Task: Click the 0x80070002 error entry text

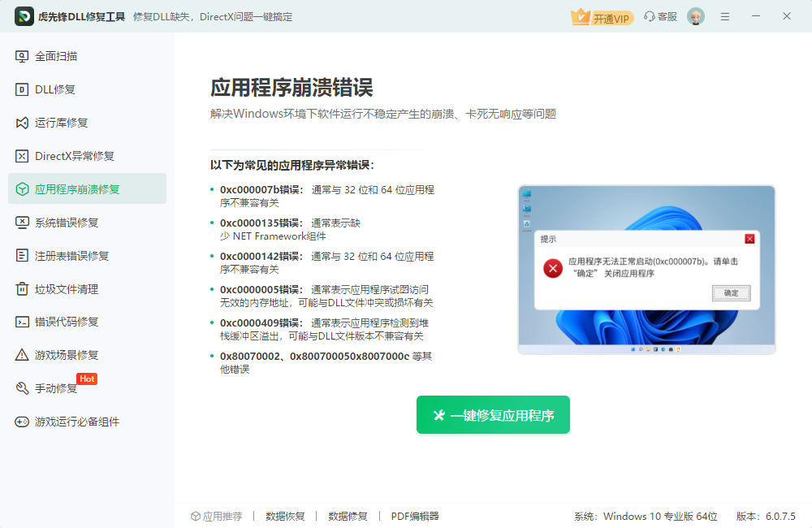Action: coord(326,362)
